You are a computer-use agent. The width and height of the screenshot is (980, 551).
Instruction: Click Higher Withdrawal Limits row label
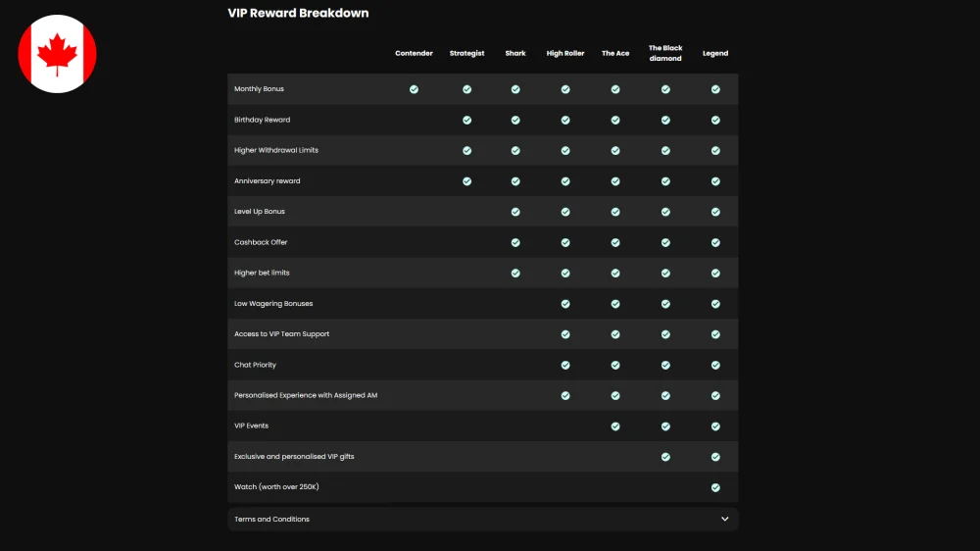pyautogui.click(x=276, y=150)
